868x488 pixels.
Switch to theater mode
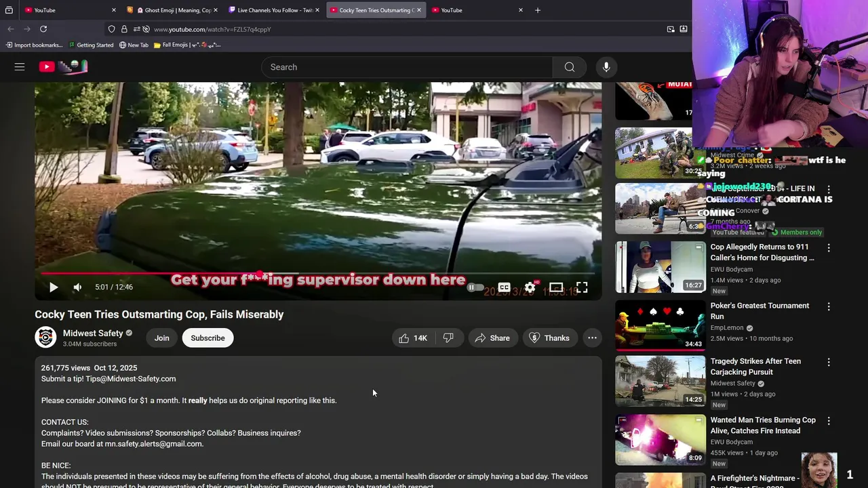[x=556, y=287]
